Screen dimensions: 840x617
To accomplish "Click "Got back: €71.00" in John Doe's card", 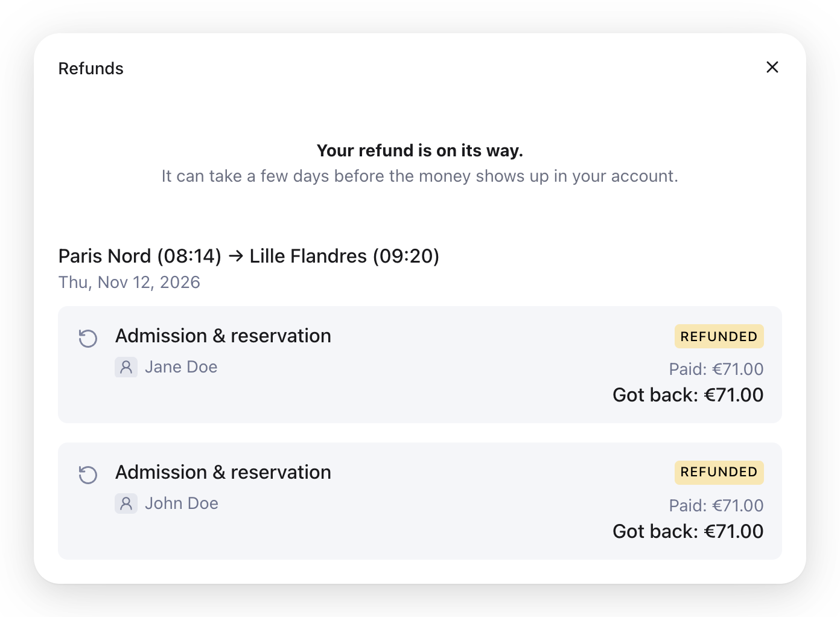I will tap(688, 531).
